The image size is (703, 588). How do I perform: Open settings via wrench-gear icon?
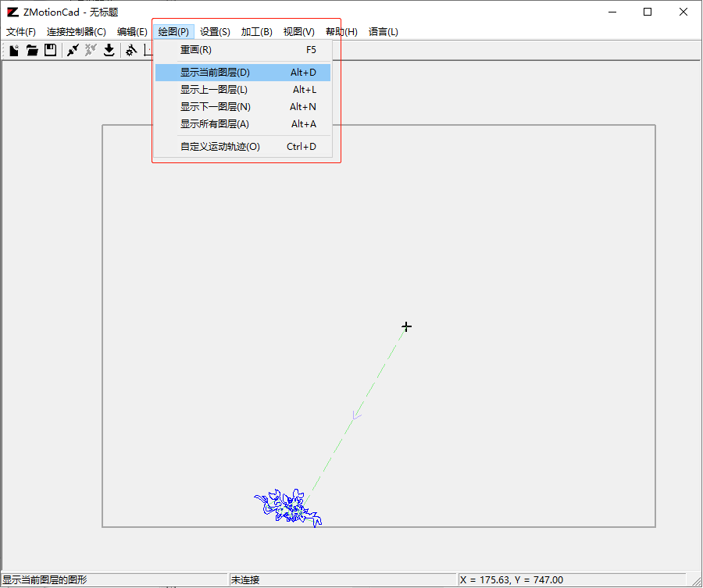[131, 50]
